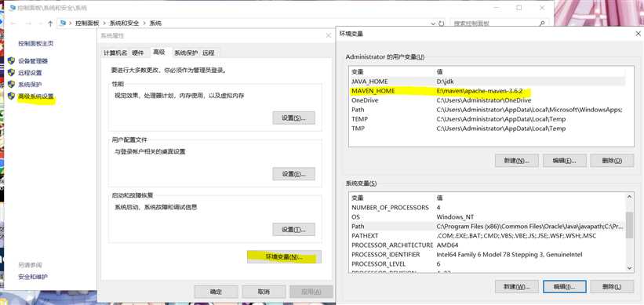Open 高级系统设置 link
The width and height of the screenshot is (644, 305).
pyautogui.click(x=36, y=97)
